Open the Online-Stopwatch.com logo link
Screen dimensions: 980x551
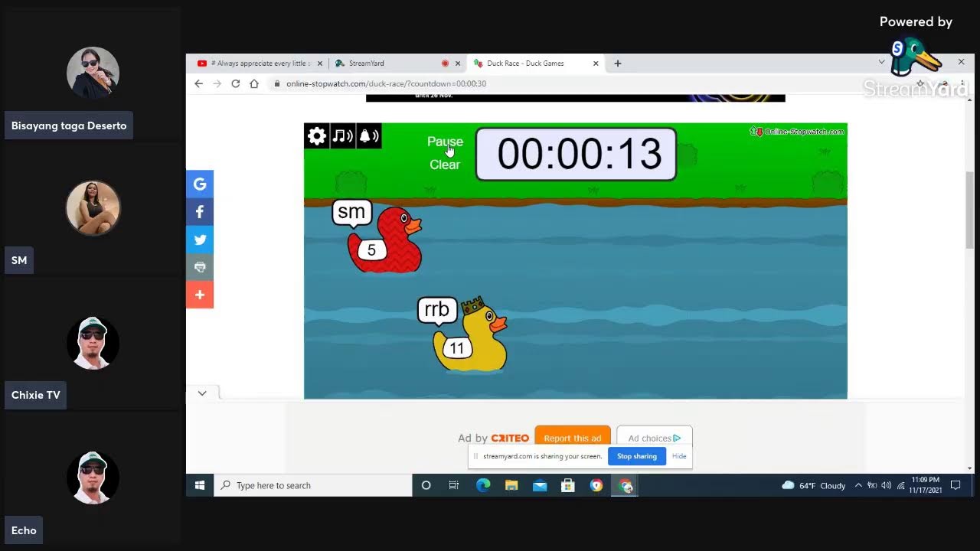pyautogui.click(x=797, y=132)
